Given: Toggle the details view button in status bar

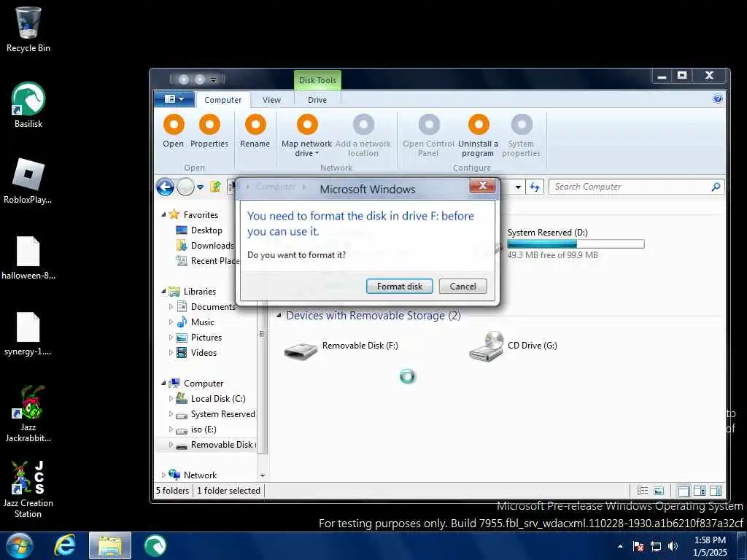Looking at the screenshot, I should coord(642,491).
